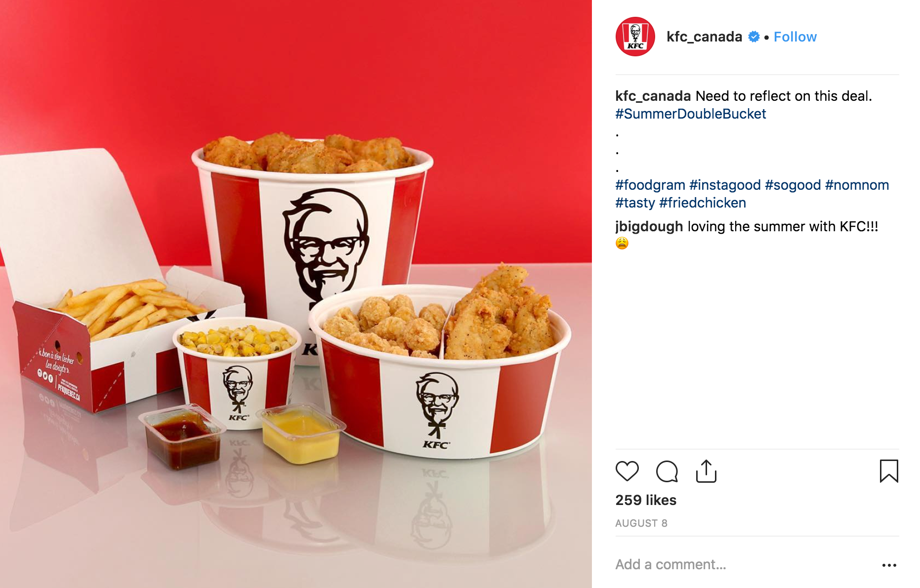Open the #sogood hashtag
The width and height of the screenshot is (920, 588).
(793, 185)
